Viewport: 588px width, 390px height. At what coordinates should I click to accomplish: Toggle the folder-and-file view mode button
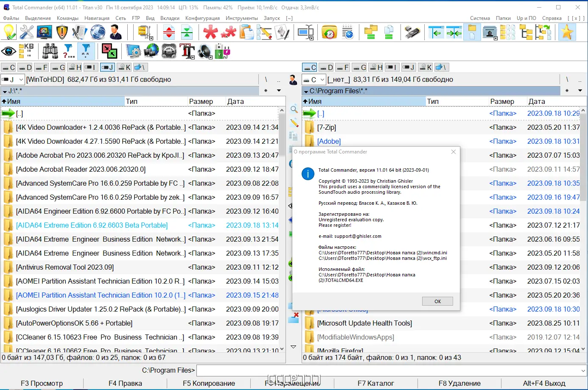pos(472,32)
